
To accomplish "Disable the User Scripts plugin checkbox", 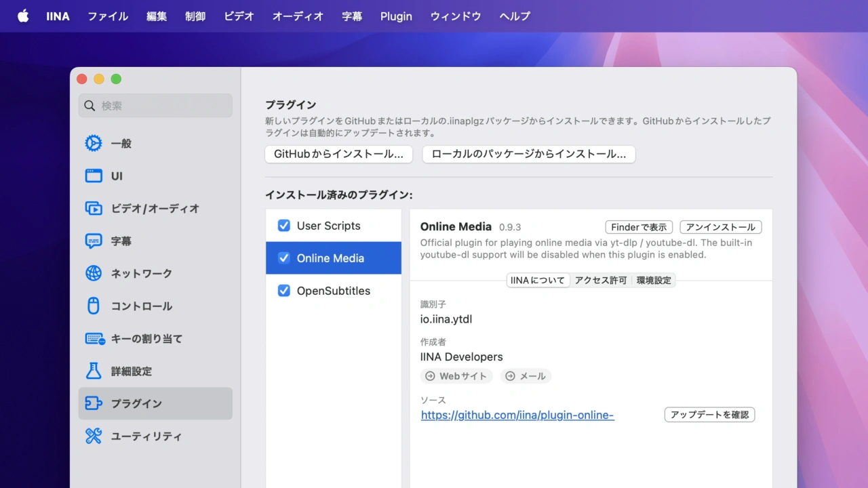I will pyautogui.click(x=284, y=226).
